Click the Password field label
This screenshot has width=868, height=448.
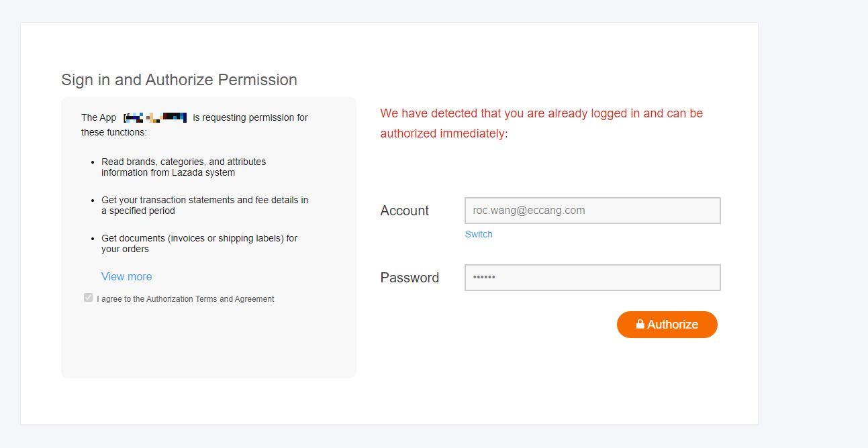(x=409, y=278)
